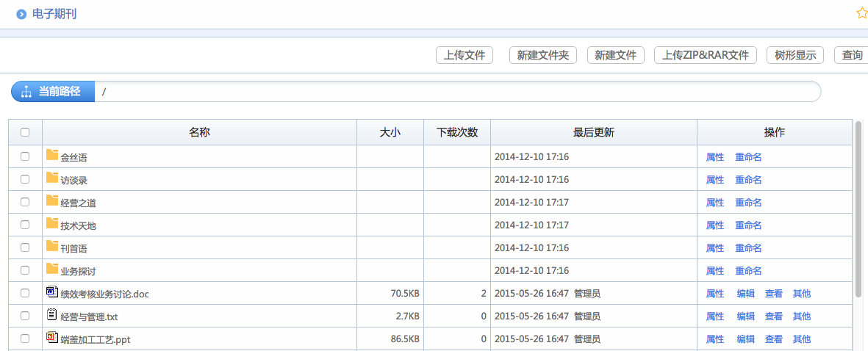Click the arrow icon beside 电子期刊 title
868x351 pixels.
click(x=21, y=14)
